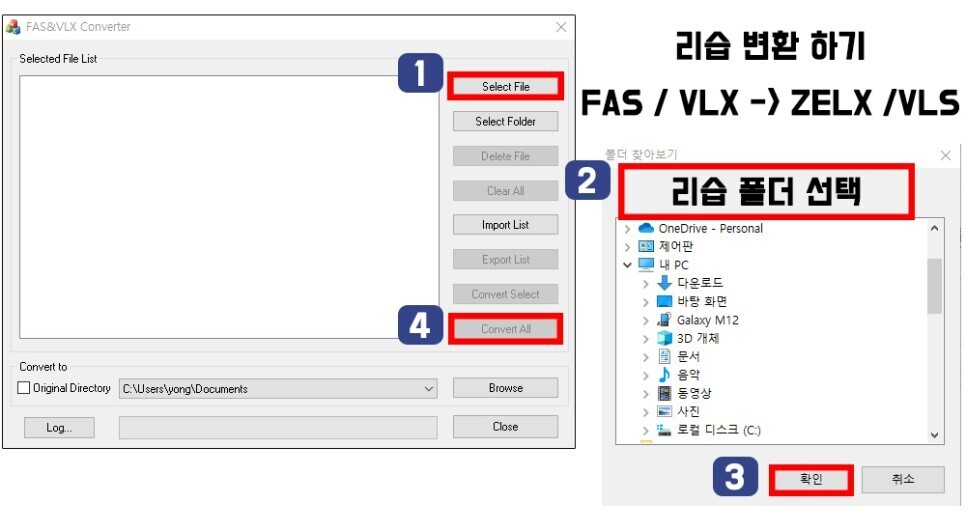
Task: Collapse the 내 PC tree node
Action: [x=627, y=265]
